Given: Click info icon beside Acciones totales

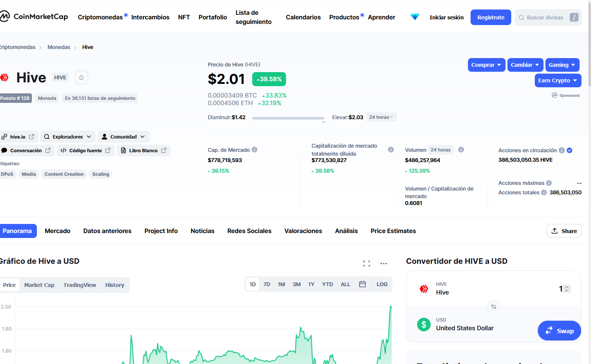Looking at the screenshot, I should point(544,192).
